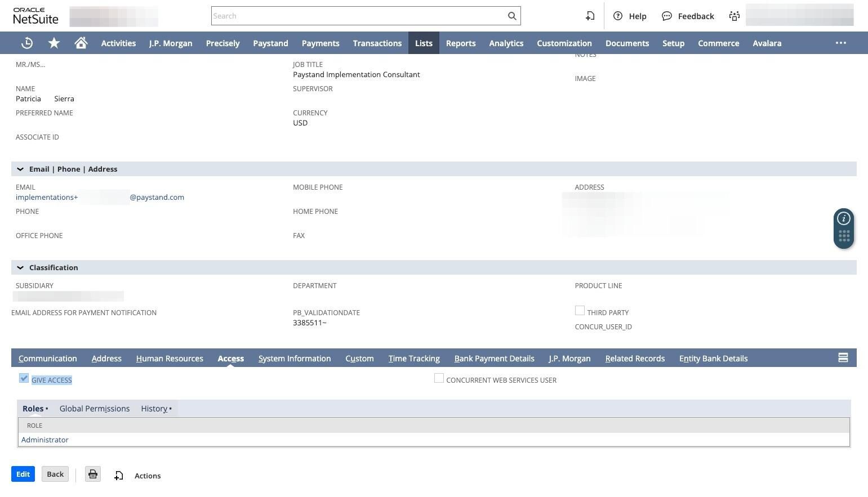Click inside the global Search field
Screen dimensions: 868x497
(360, 16)
